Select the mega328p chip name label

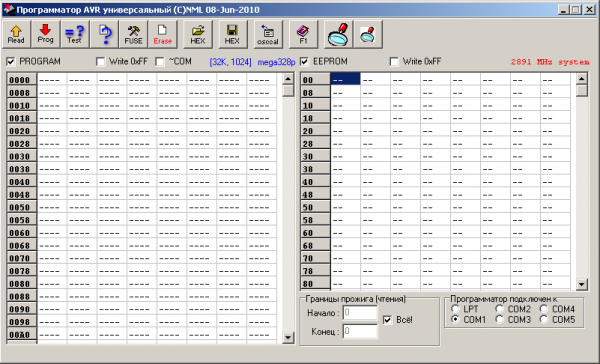coord(276,62)
